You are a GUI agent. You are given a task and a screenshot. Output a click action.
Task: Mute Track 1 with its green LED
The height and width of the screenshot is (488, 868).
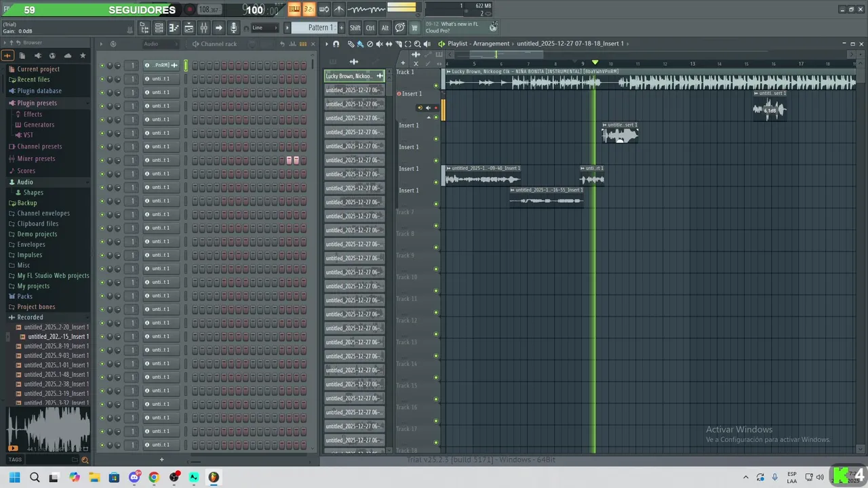[436, 85]
